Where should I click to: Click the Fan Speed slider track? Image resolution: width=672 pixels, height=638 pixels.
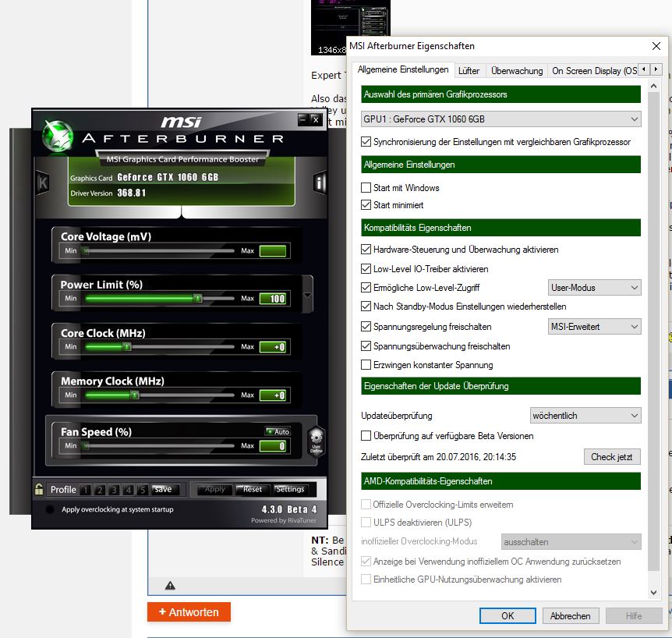159,446
